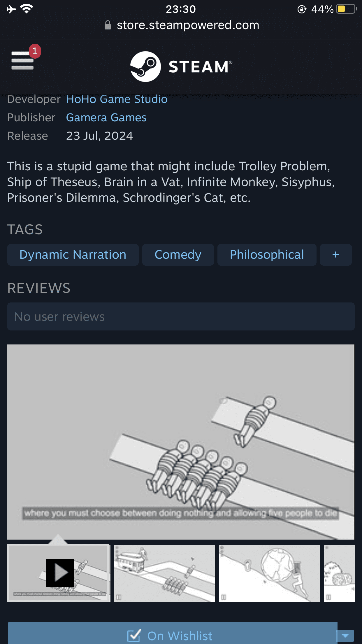
Task: Expand more tags with plus button
Action: (336, 255)
